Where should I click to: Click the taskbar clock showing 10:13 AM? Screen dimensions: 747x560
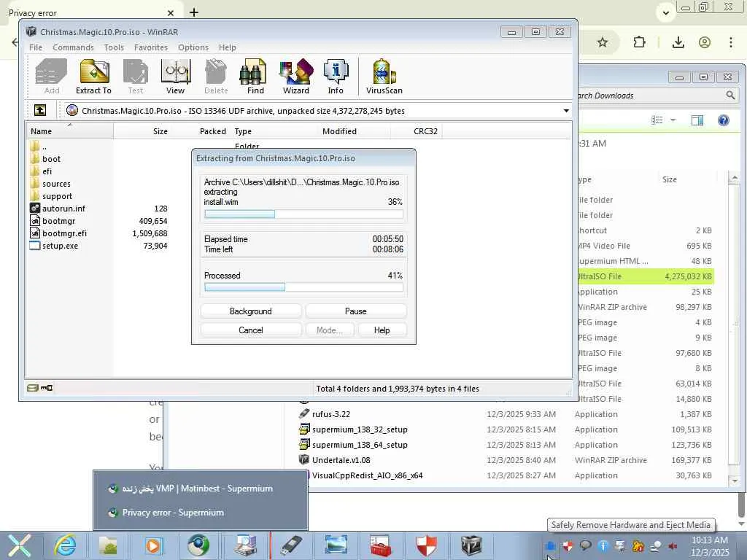tap(710, 545)
